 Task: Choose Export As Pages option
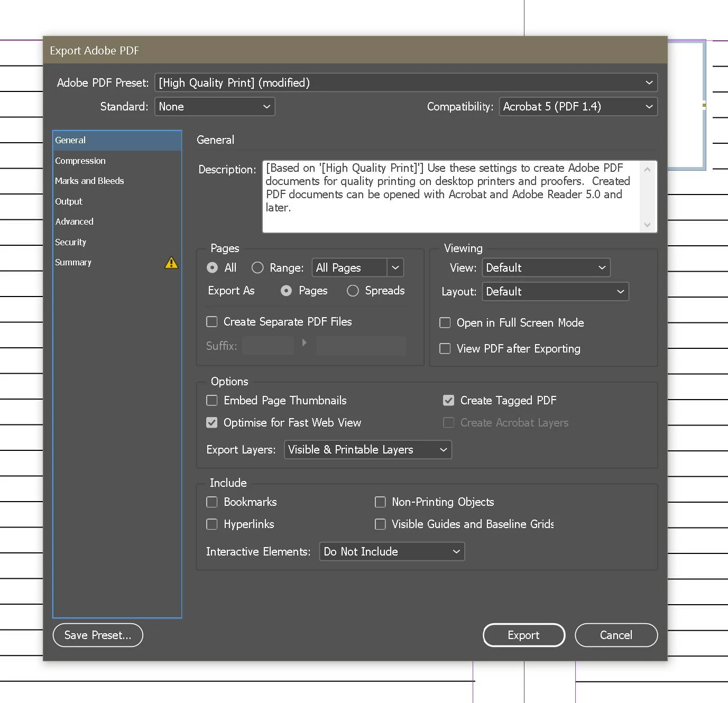(286, 291)
